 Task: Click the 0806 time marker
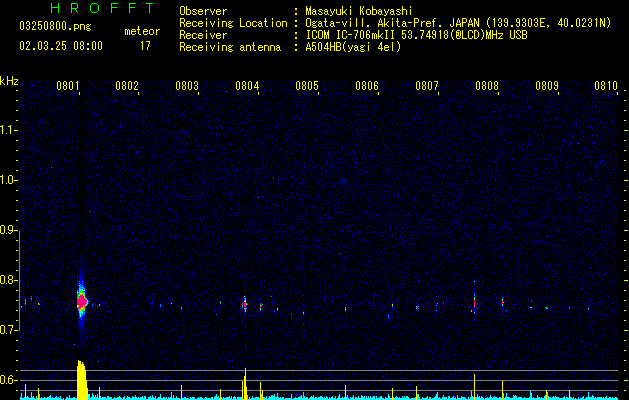click(x=367, y=86)
